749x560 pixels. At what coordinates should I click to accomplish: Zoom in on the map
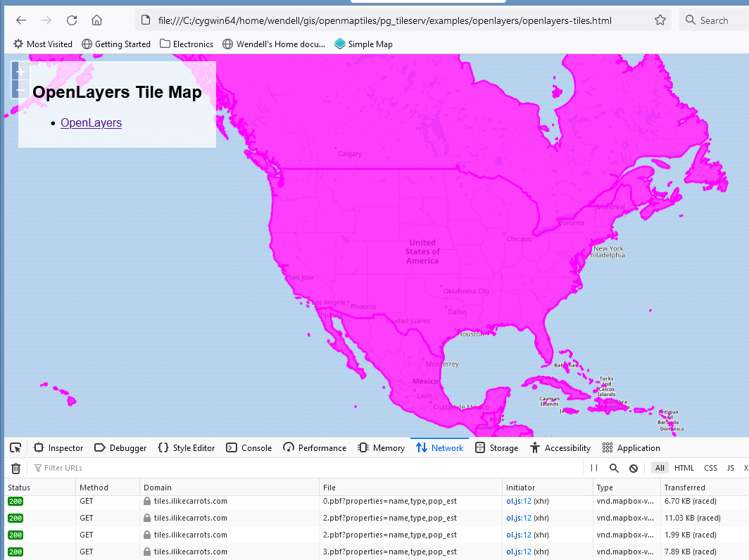pyautogui.click(x=20, y=72)
